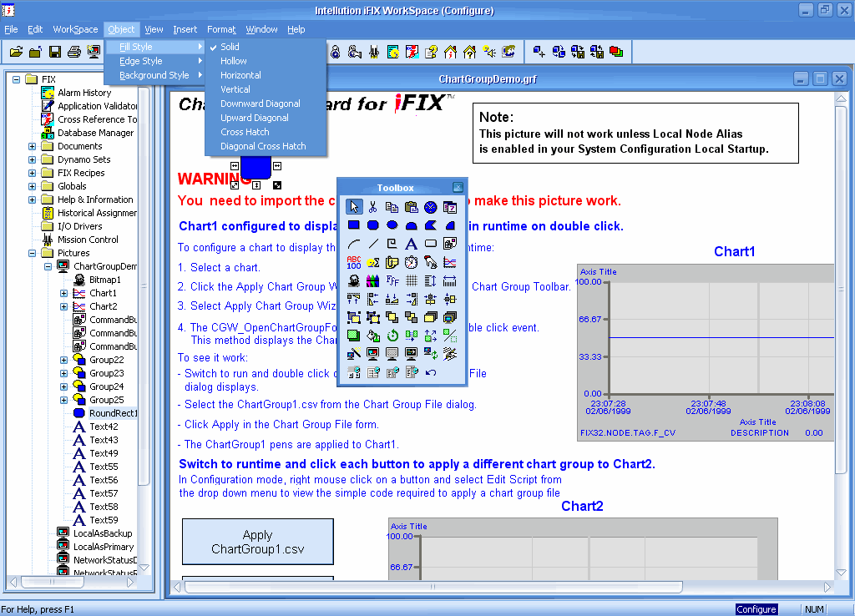Click the green Rotate icon in Toolbox
Screen dimensions: 855x616
pos(392,336)
